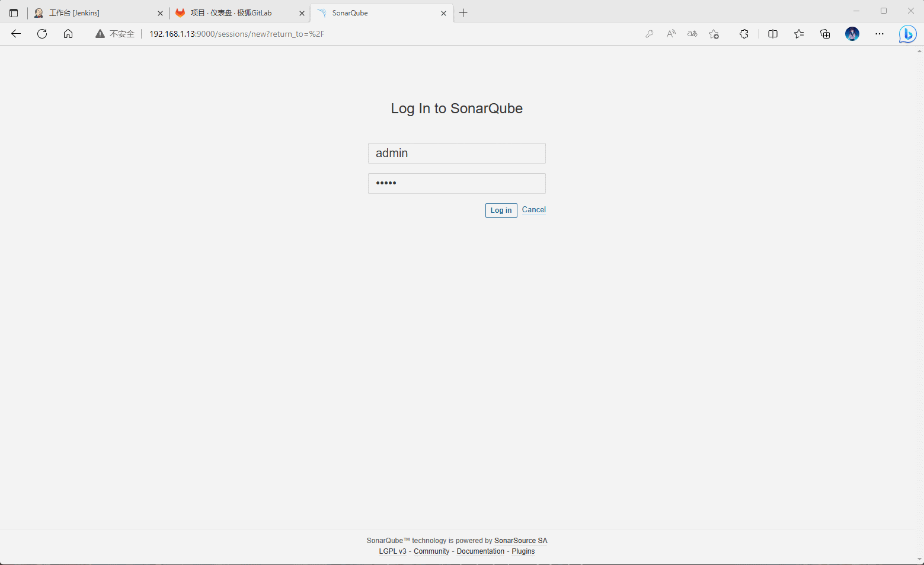
Task: Click the Log in button
Action: [x=501, y=210]
